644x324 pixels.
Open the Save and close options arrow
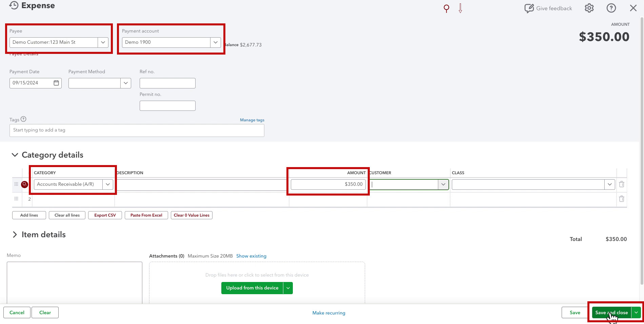(636, 312)
